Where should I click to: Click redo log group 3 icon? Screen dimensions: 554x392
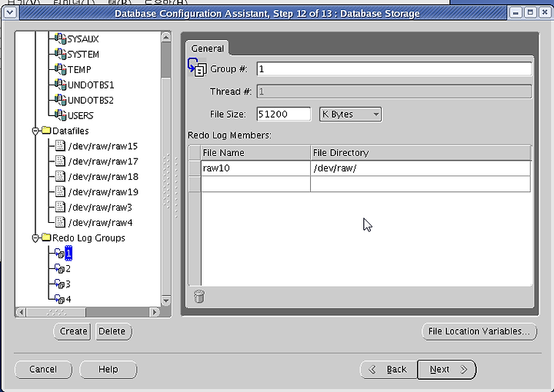(59, 284)
